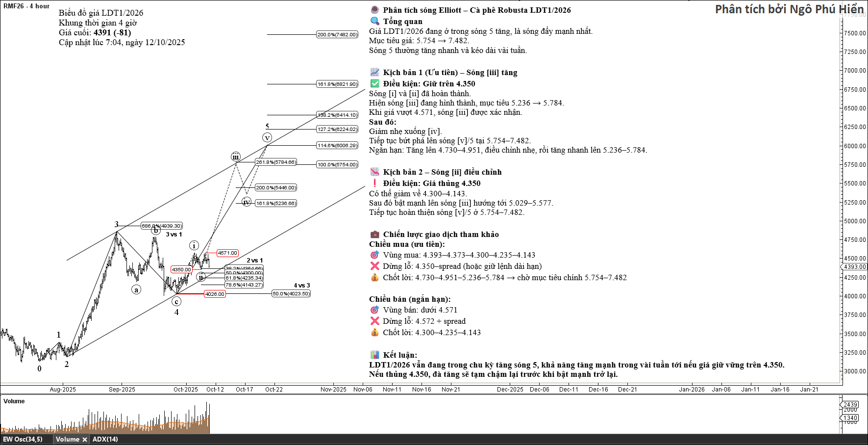Click the circled wave a label
The height and width of the screenshot is (445, 868).
[x=136, y=289]
